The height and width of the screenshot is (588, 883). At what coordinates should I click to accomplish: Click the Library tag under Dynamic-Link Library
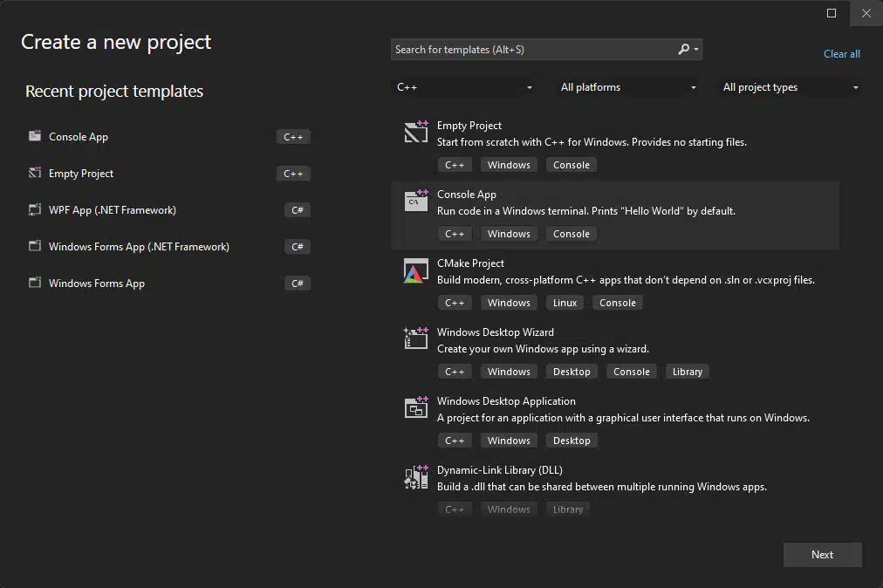pyautogui.click(x=568, y=509)
